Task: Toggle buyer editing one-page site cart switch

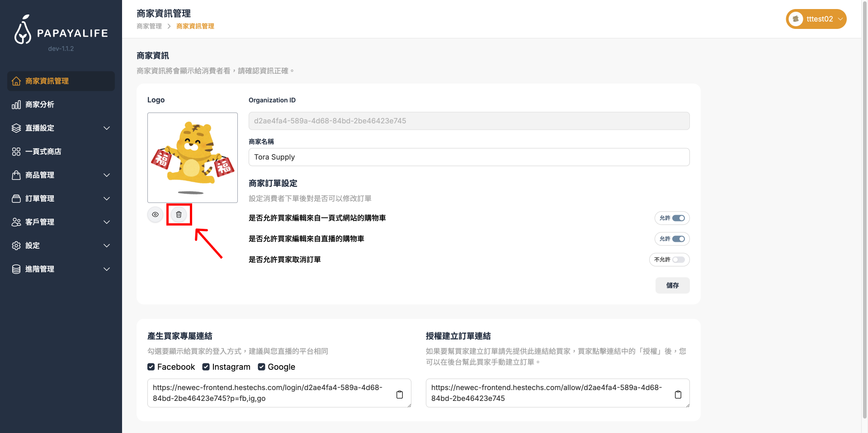Action: point(678,218)
